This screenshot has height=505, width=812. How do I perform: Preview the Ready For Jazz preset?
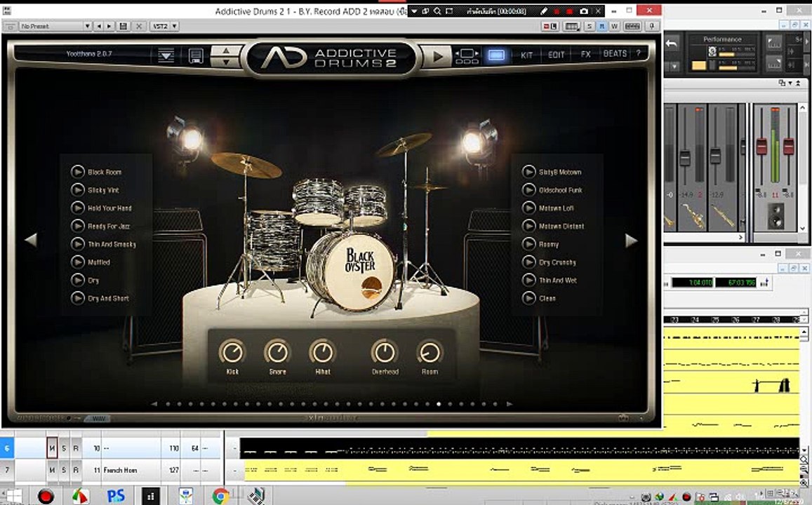[78, 226]
